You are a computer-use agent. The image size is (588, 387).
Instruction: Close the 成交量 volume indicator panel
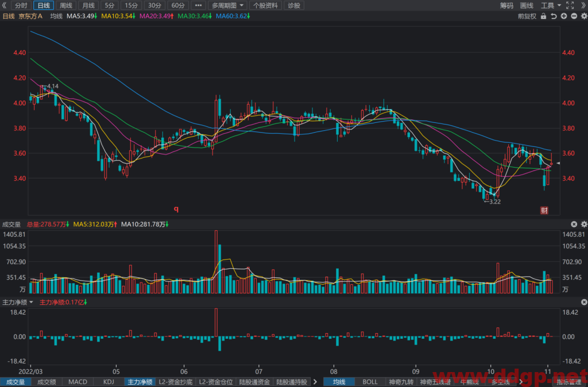click(x=574, y=225)
